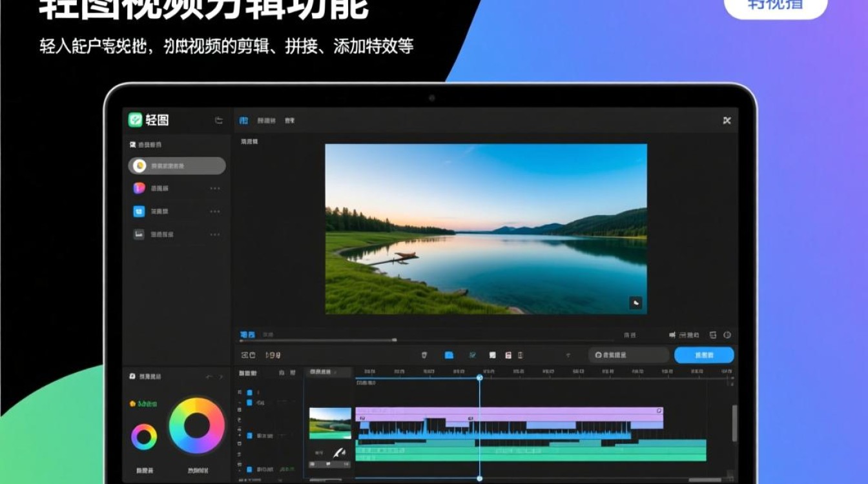Click the checkmark edit icon in editing toolbar
Viewport: 868px width, 484px height.
pos(472,355)
